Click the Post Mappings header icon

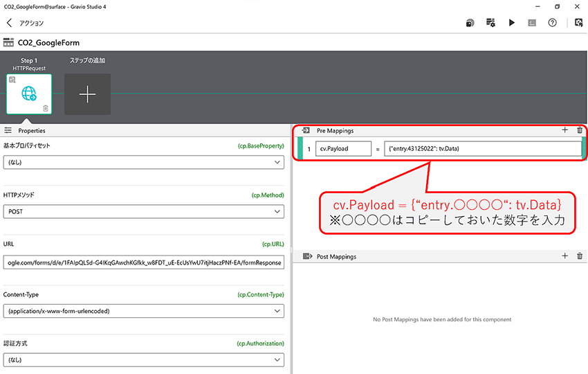pyautogui.click(x=308, y=256)
